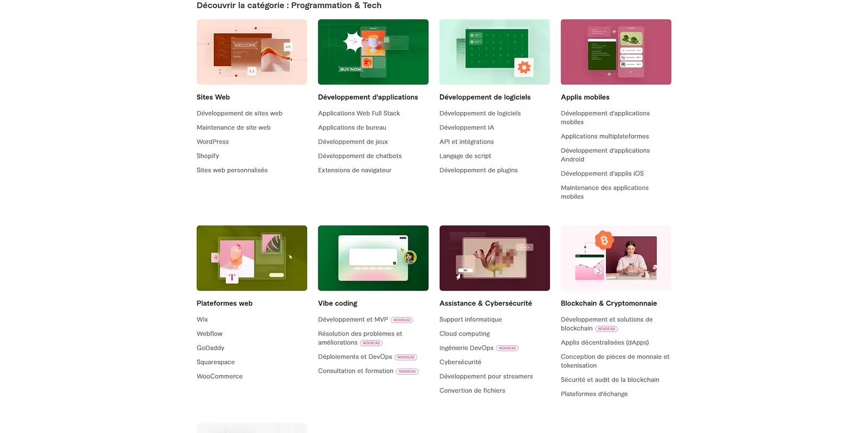
Task: Open Consultation et formation link
Action: coord(356,371)
